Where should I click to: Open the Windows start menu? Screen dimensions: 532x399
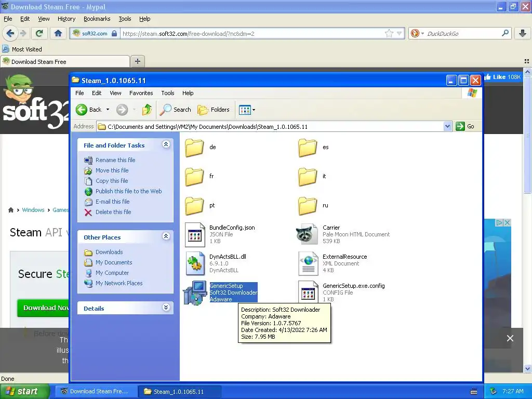coord(24,391)
